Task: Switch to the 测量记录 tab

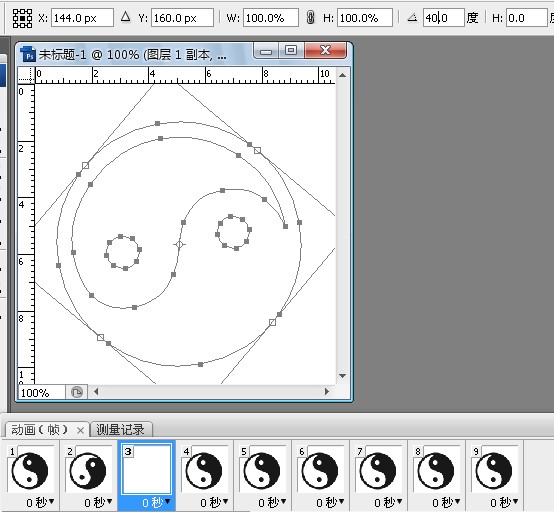Action: [x=120, y=430]
